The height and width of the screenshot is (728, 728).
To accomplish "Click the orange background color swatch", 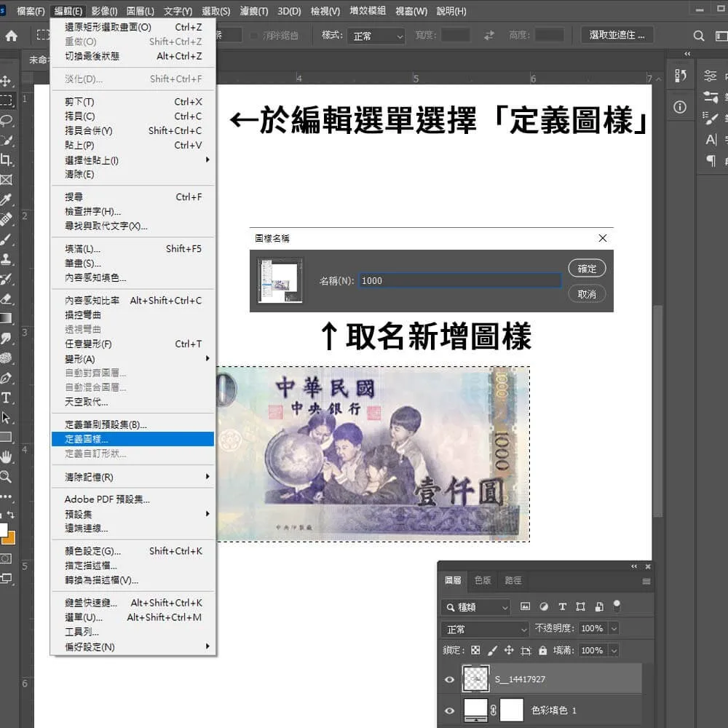I will pyautogui.click(x=11, y=539).
